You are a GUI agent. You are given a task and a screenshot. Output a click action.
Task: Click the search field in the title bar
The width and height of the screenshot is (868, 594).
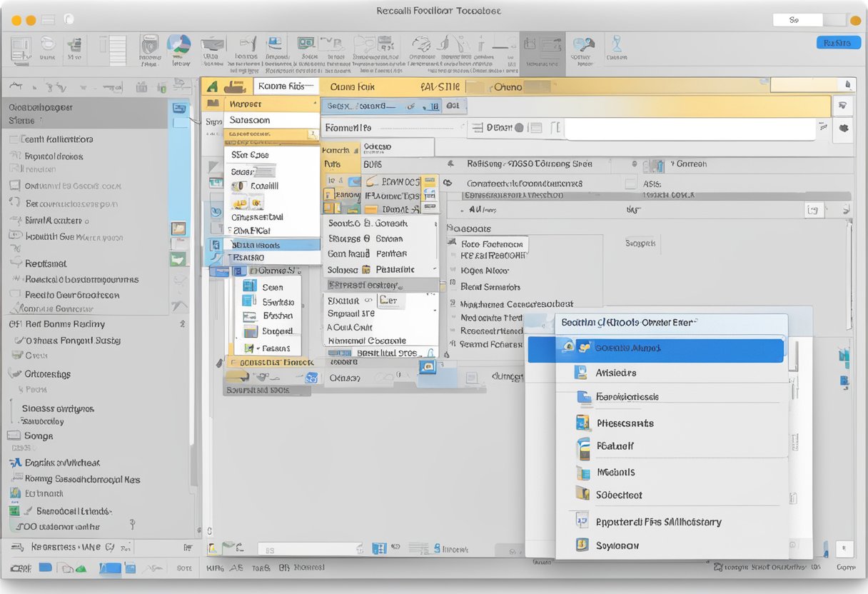(x=797, y=20)
